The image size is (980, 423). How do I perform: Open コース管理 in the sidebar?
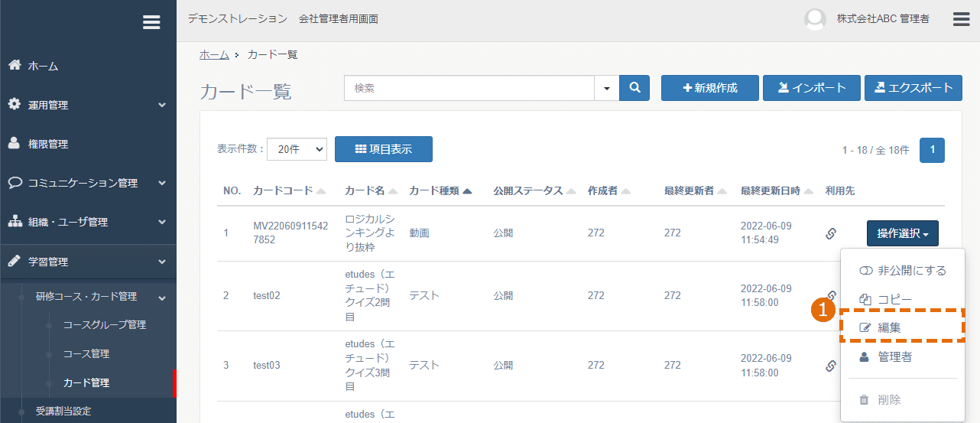pyautogui.click(x=86, y=354)
